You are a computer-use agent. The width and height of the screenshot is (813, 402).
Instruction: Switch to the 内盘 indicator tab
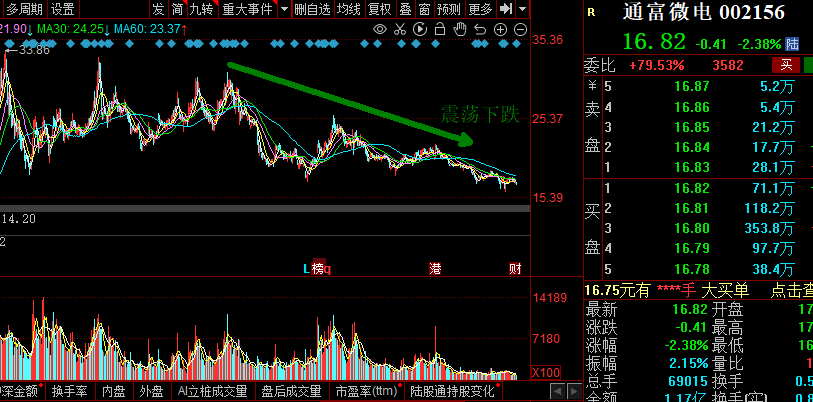tap(113, 391)
